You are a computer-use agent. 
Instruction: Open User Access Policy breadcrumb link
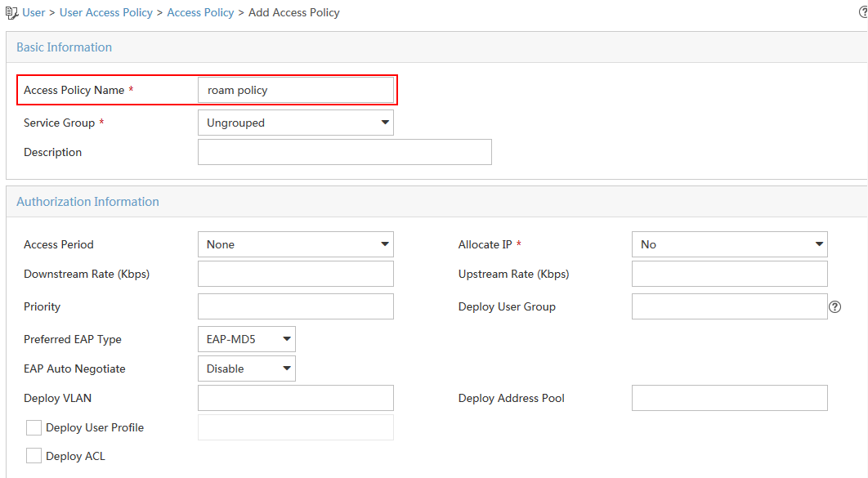tap(105, 13)
